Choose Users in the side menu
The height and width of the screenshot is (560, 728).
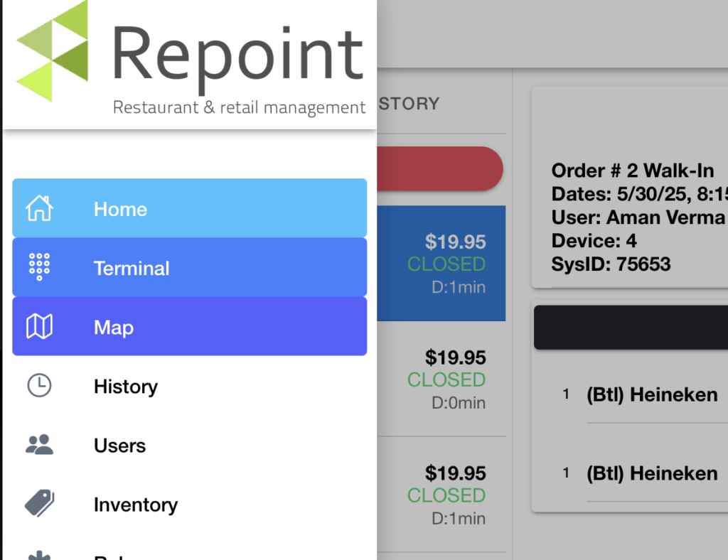119,446
